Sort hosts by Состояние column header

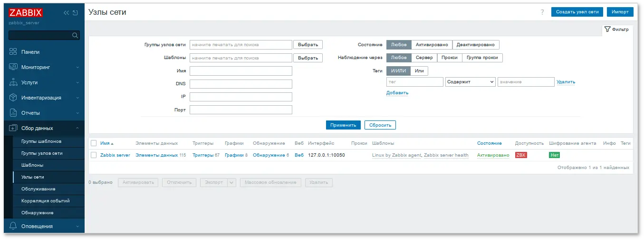click(490, 143)
